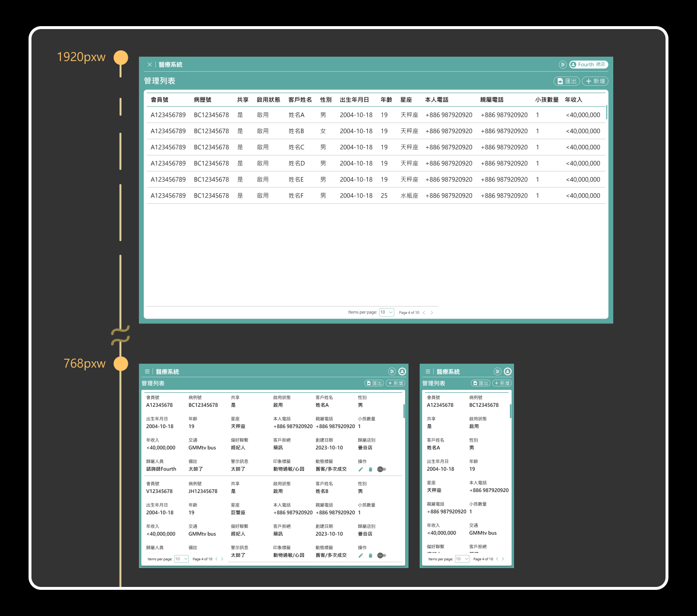Click delete trash icon for 姓名B record
697x616 pixels.
pos(370,555)
